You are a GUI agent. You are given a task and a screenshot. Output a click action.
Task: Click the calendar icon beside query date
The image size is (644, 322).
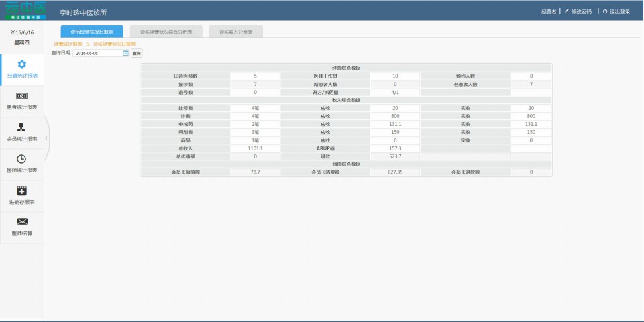[x=125, y=53]
